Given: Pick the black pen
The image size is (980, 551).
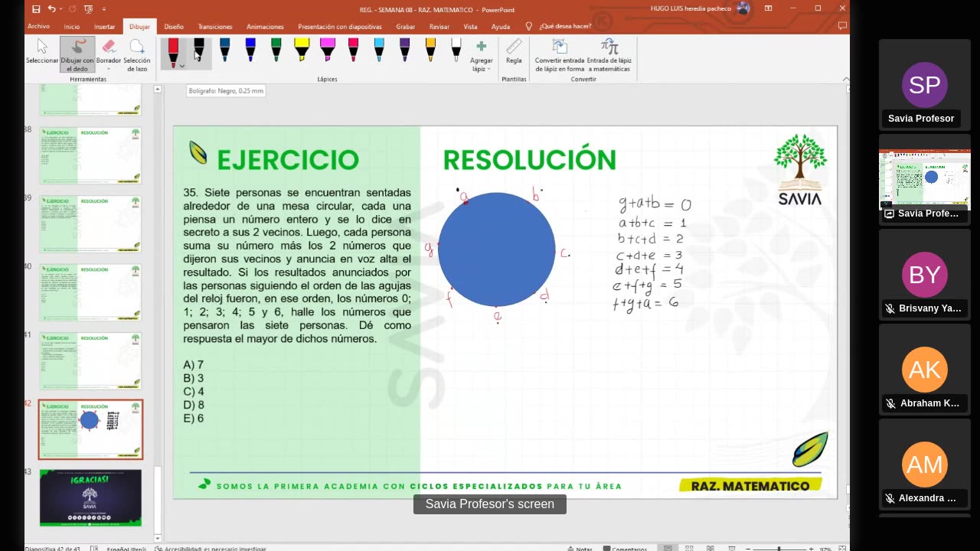Looking at the screenshot, I should pos(199,50).
